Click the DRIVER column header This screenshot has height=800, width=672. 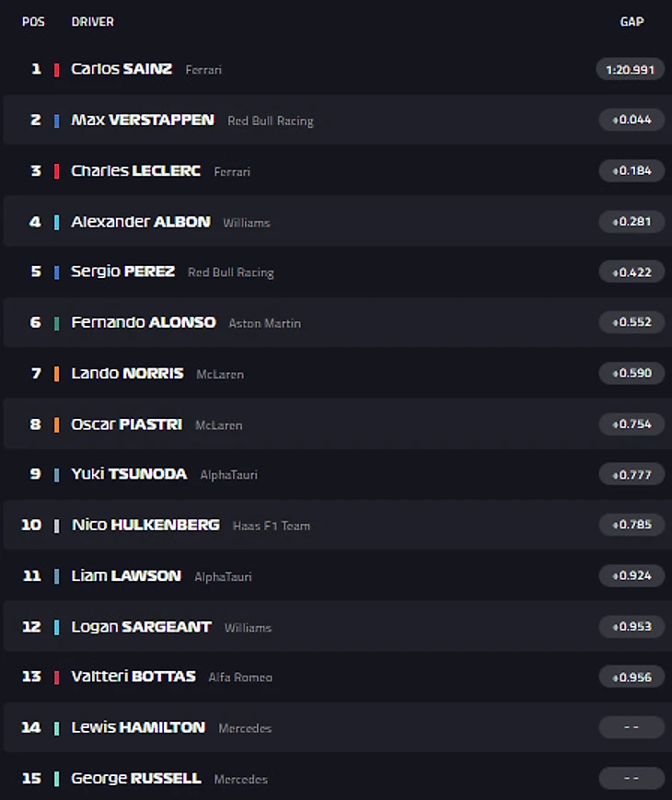(x=92, y=21)
